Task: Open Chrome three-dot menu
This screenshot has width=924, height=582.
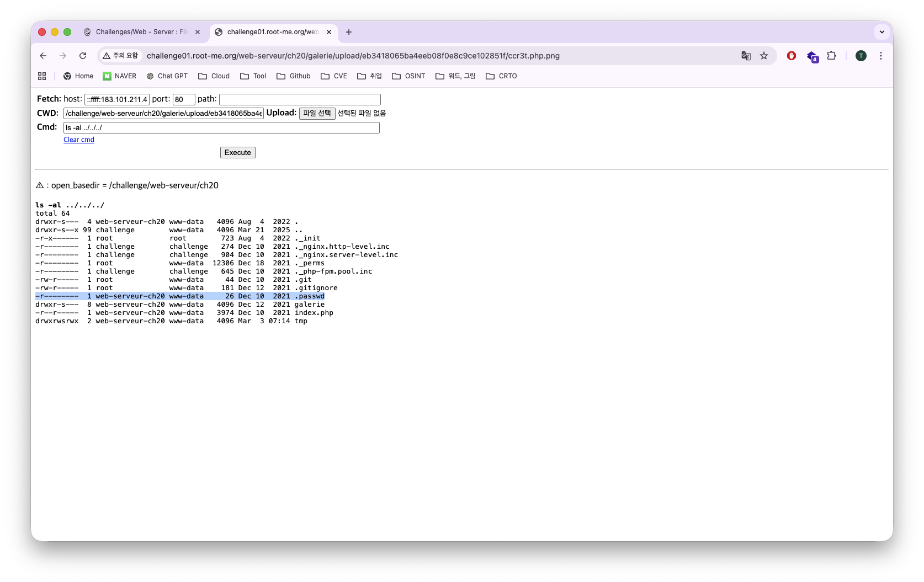Action: 881,56
